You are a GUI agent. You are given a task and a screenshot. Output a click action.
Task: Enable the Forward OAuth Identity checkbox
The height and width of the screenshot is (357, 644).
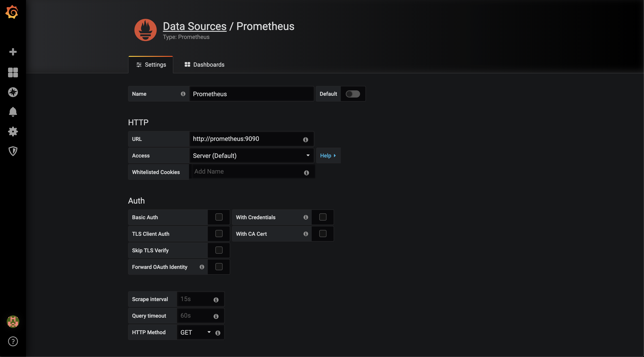[x=219, y=267]
